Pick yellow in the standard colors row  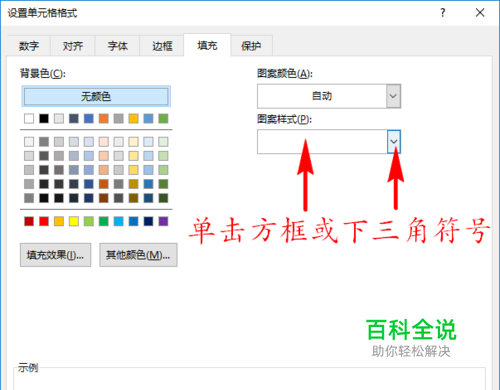(x=74, y=221)
